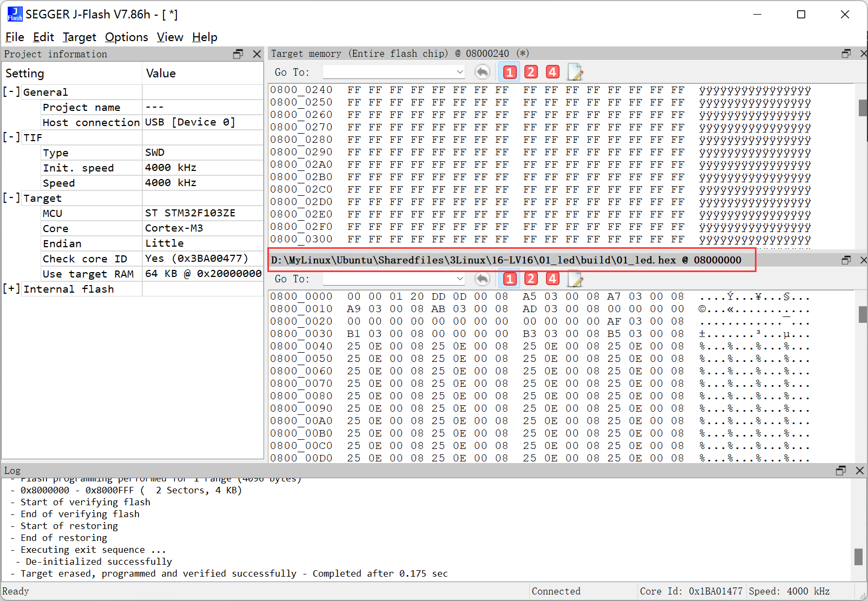Click the edit note icon in Target memory toolbar

(x=575, y=72)
